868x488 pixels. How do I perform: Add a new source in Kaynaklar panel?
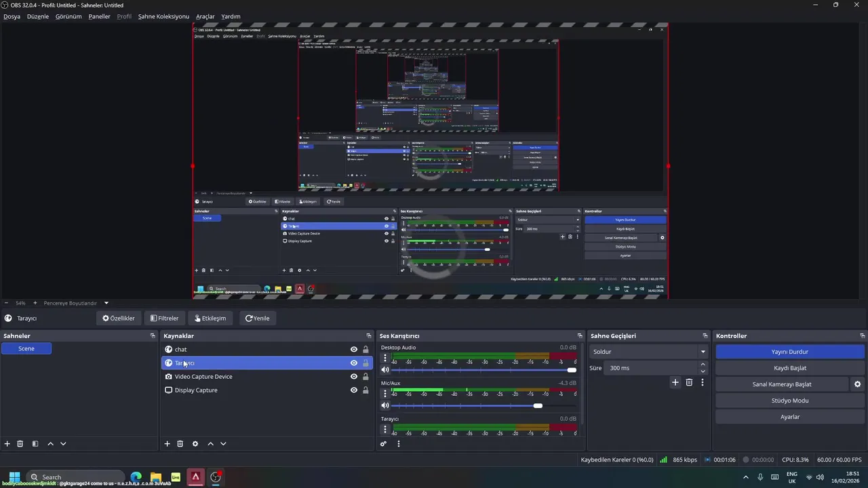pyautogui.click(x=167, y=444)
